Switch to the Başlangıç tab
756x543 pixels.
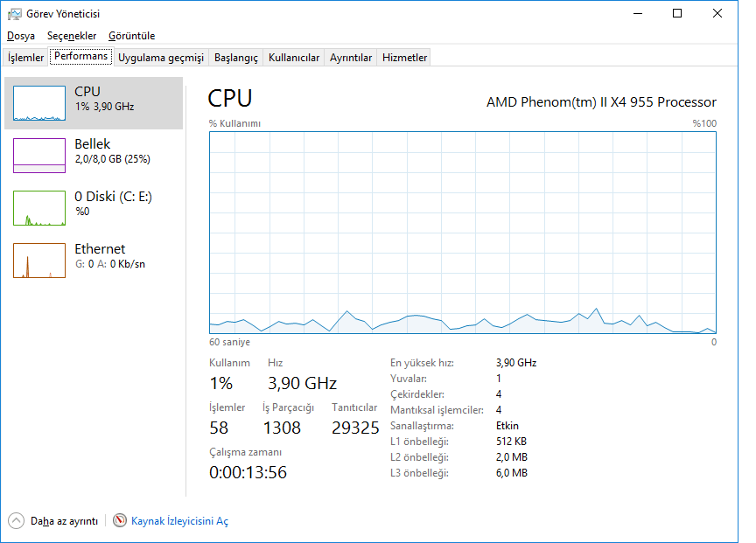pos(236,58)
